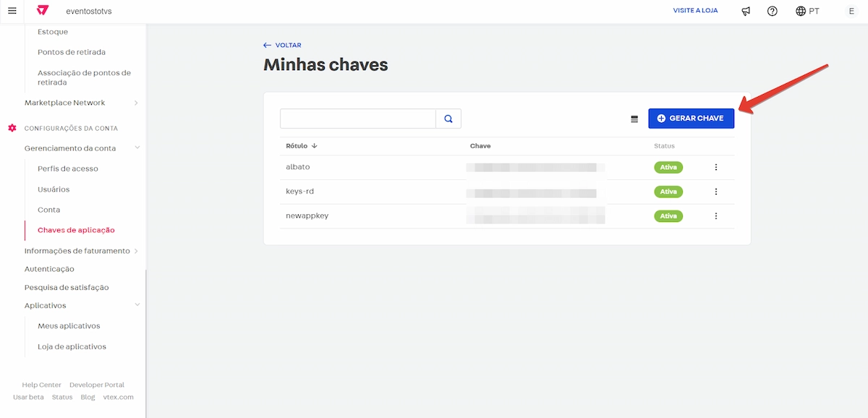868x418 pixels.
Task: Open the help question mark icon
Action: (x=773, y=11)
